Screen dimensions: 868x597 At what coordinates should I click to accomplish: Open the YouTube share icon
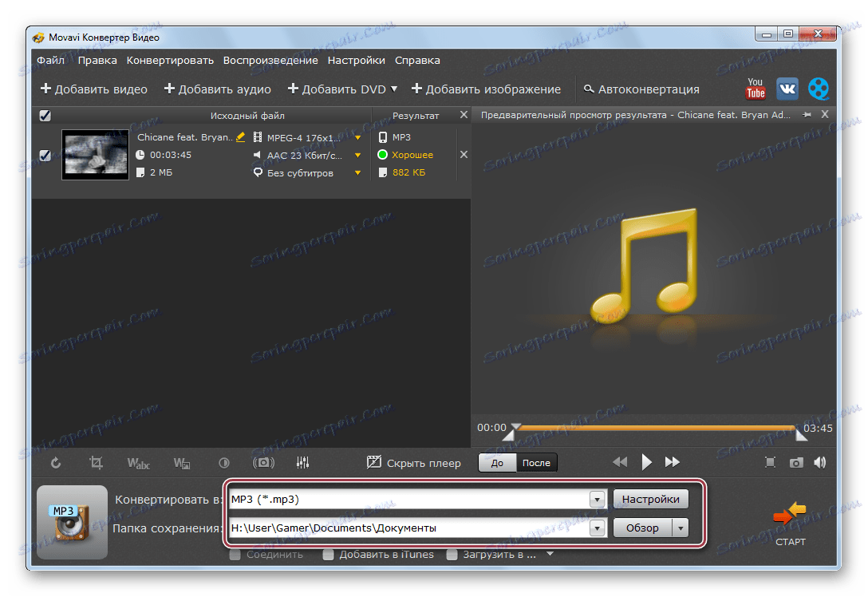point(755,89)
